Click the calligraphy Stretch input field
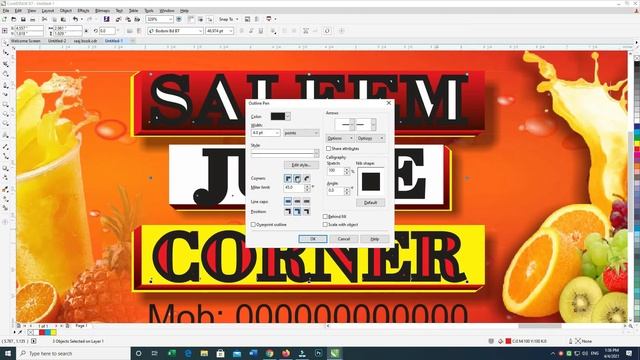This screenshot has width=640, height=360. coord(336,171)
